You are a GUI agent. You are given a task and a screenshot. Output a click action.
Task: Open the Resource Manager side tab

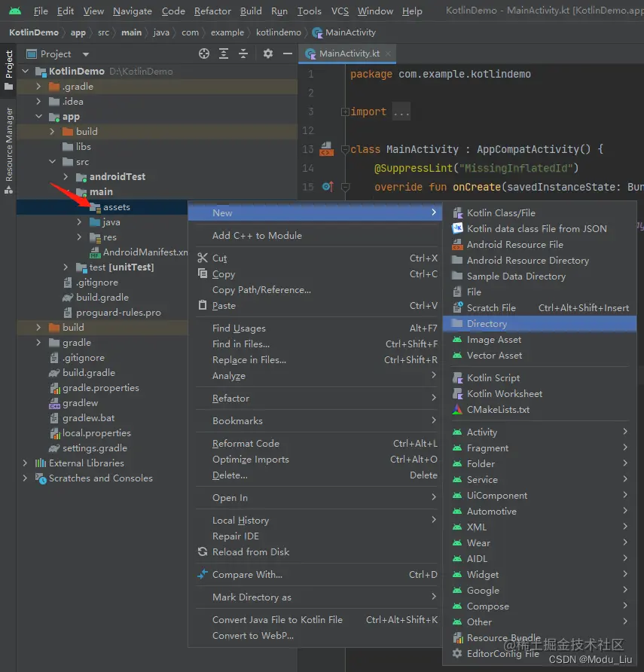point(9,151)
